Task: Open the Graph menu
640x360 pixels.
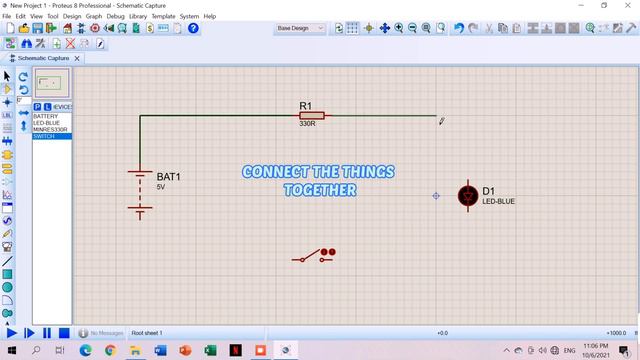Action: coord(93,16)
